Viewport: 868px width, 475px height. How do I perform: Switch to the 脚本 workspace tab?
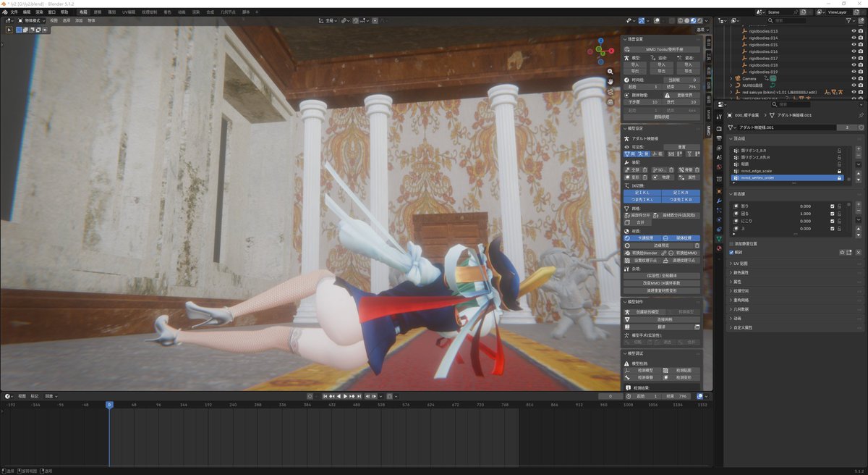[x=247, y=12]
